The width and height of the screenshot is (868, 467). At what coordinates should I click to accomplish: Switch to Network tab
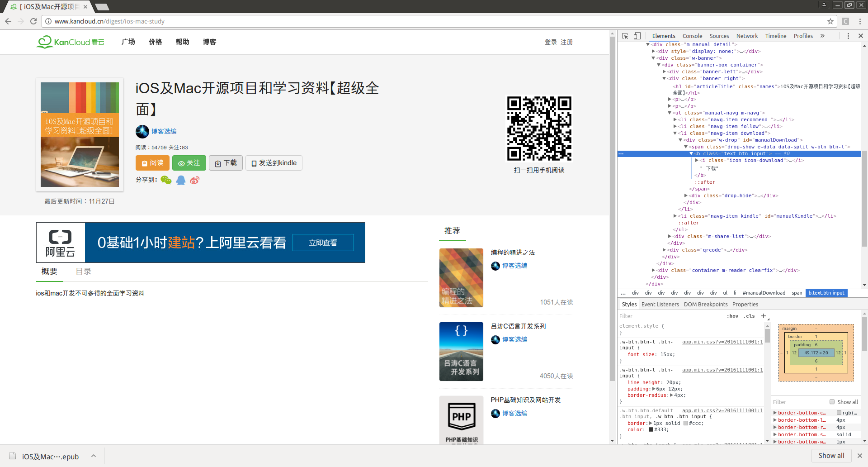click(747, 36)
